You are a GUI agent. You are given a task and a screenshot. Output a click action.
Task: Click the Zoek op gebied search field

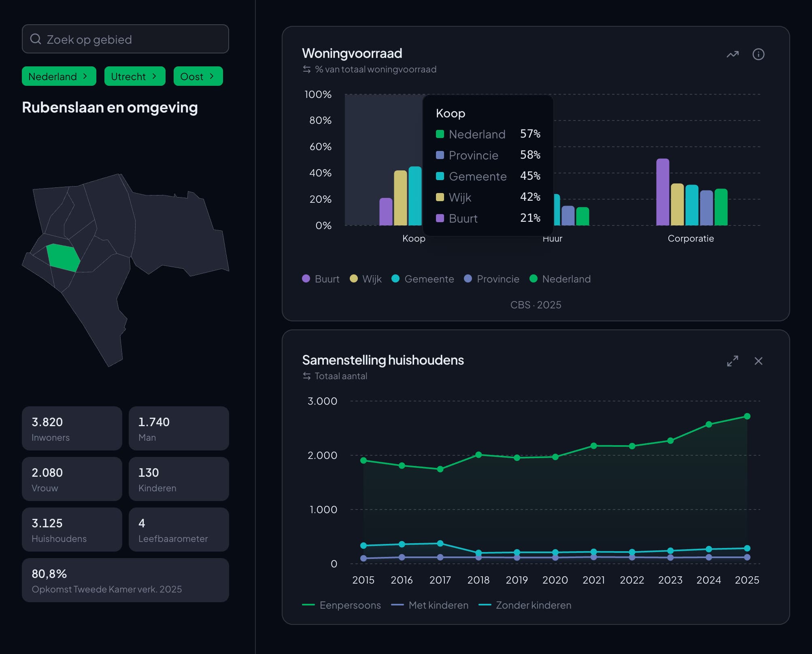[x=125, y=39]
